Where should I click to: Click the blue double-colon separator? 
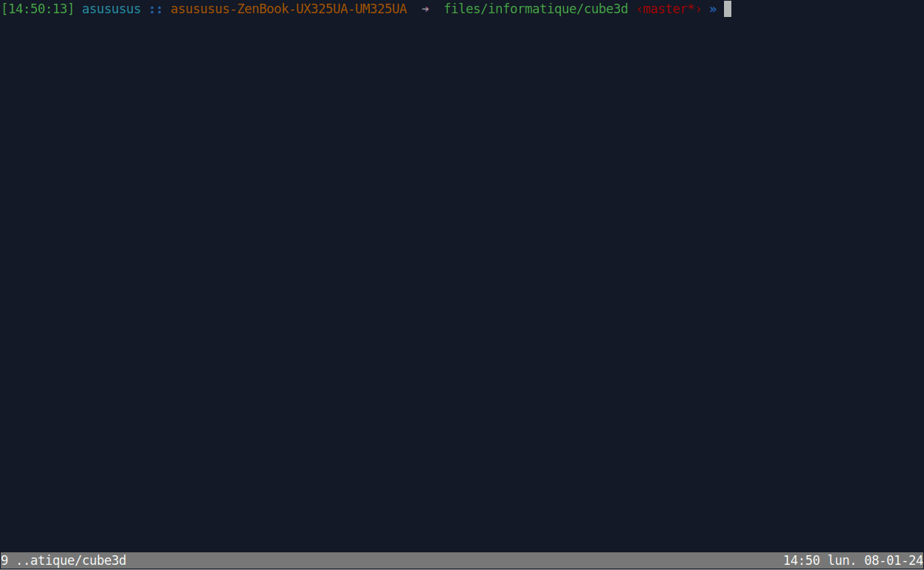[156, 9]
